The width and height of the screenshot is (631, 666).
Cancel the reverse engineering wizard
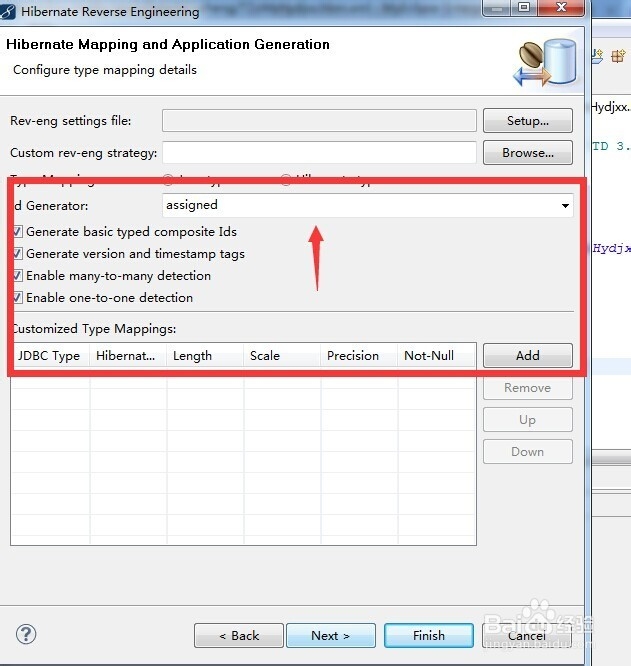(x=527, y=635)
